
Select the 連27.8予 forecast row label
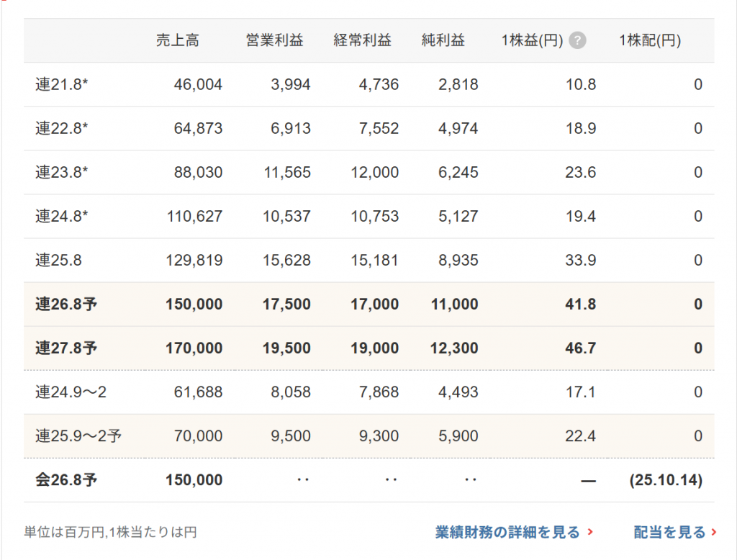click(66, 348)
